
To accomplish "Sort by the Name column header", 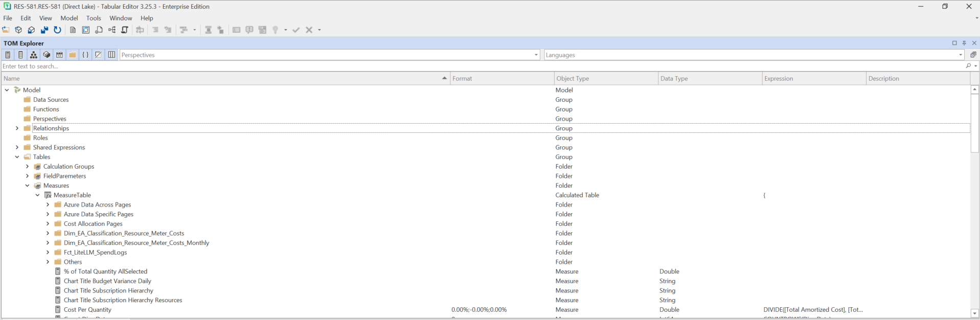I will click(x=225, y=78).
